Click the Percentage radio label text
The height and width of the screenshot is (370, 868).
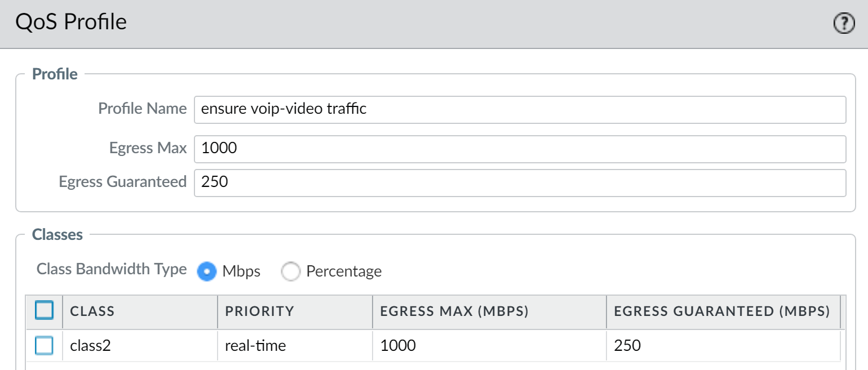[344, 271]
